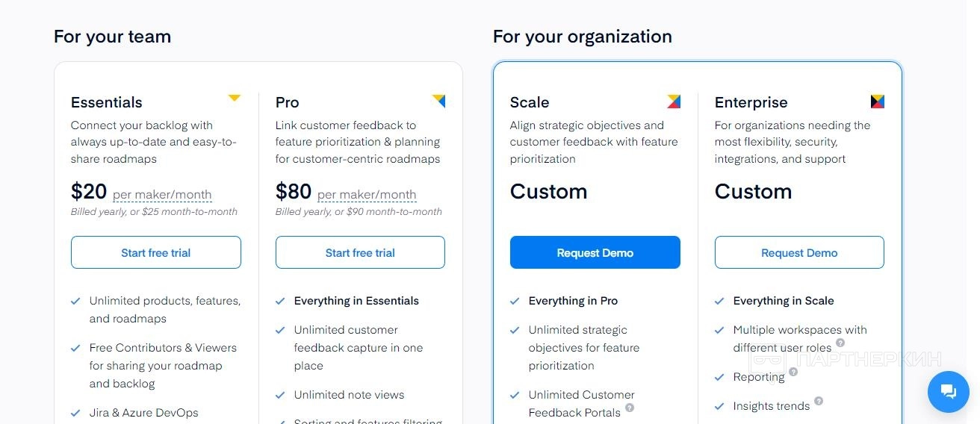Start free trial for Essentials plan

pyautogui.click(x=155, y=253)
